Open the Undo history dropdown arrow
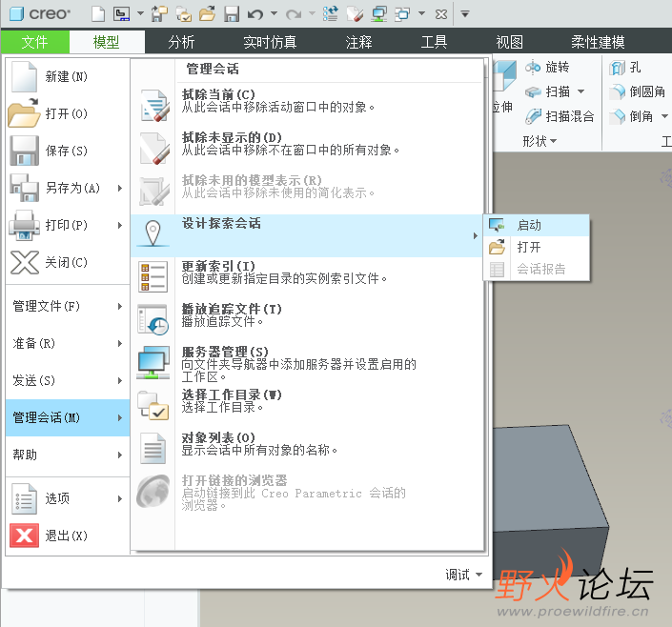 pos(274,13)
